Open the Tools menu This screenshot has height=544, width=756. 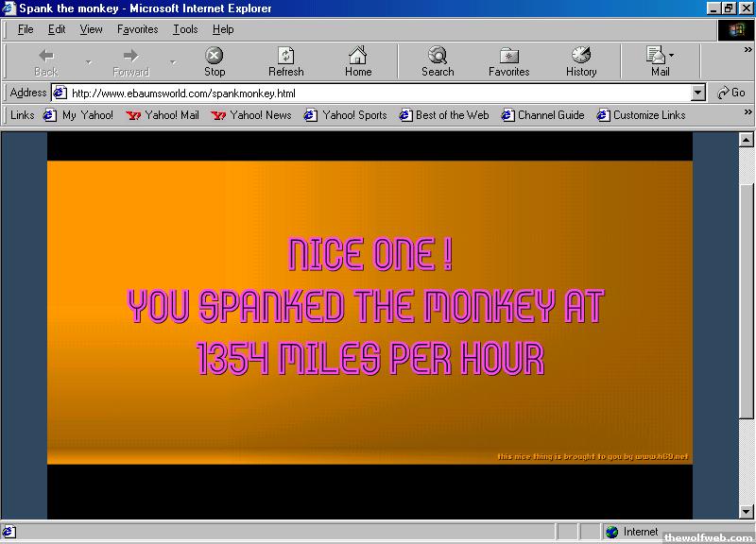185,29
